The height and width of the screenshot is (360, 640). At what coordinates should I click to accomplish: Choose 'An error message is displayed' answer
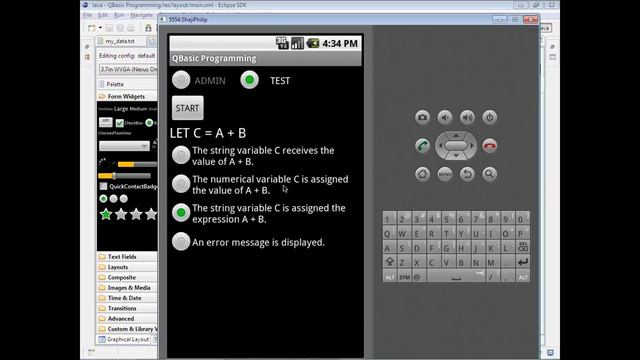(x=181, y=241)
